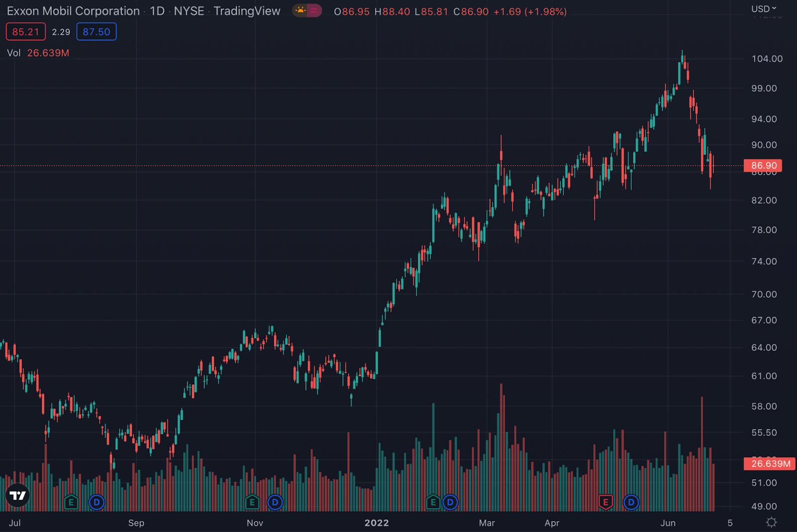Open the chart settings gear icon

[x=771, y=522]
